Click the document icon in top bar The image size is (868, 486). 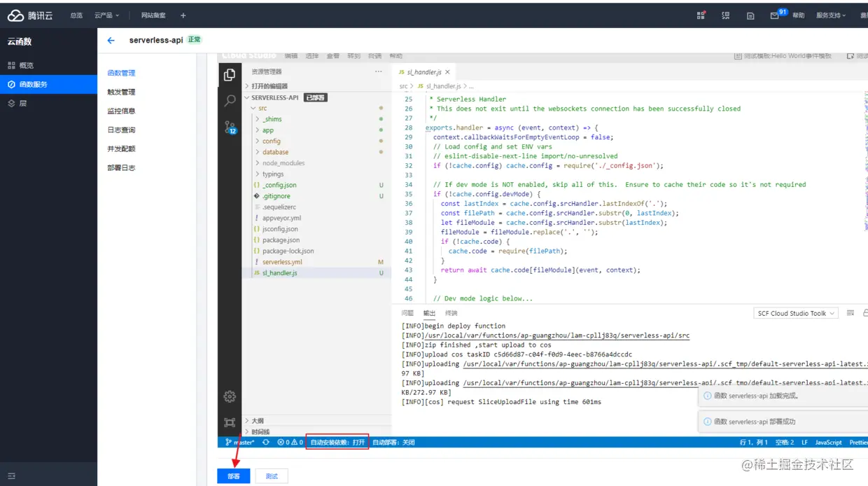(750, 15)
